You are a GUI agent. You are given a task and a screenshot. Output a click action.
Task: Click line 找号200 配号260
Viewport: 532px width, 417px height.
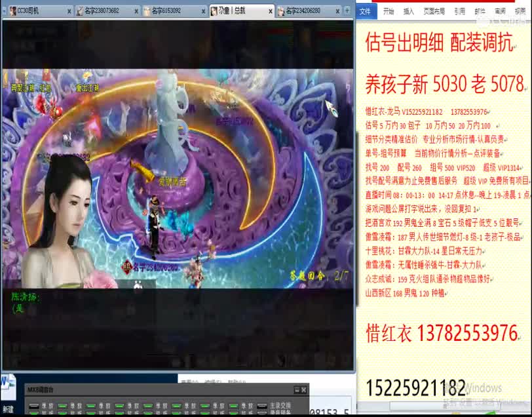tap(442, 167)
